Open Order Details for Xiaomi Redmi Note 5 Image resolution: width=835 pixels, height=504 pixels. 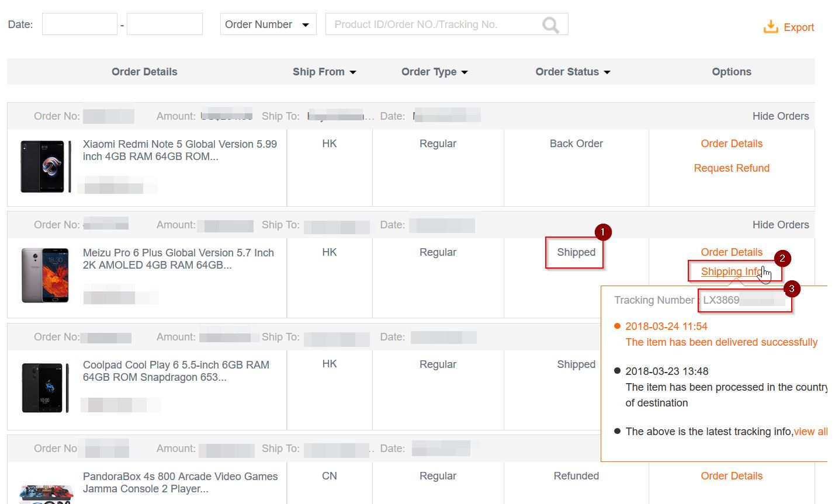pos(732,144)
